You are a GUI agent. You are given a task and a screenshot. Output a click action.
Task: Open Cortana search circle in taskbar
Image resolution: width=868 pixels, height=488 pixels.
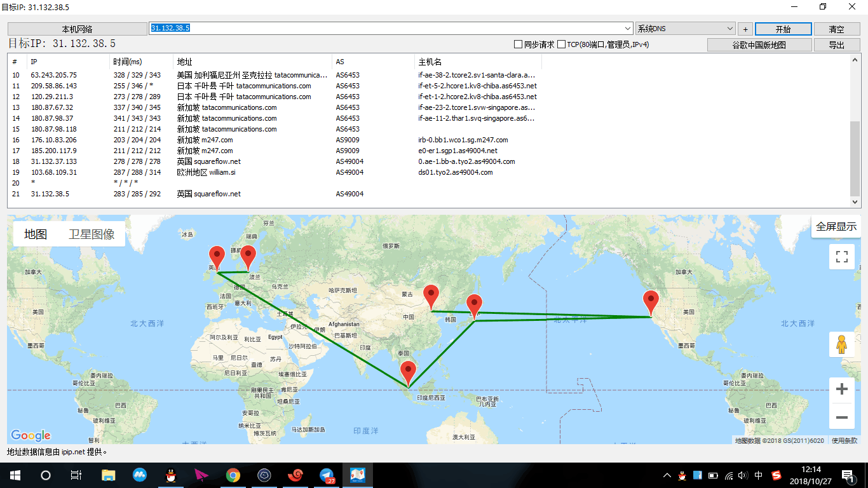(x=45, y=475)
